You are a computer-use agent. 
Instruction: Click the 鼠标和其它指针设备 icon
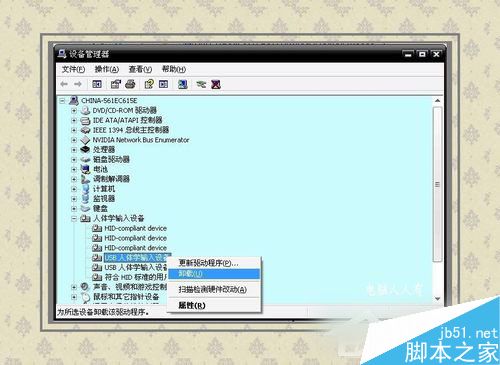click(x=86, y=297)
